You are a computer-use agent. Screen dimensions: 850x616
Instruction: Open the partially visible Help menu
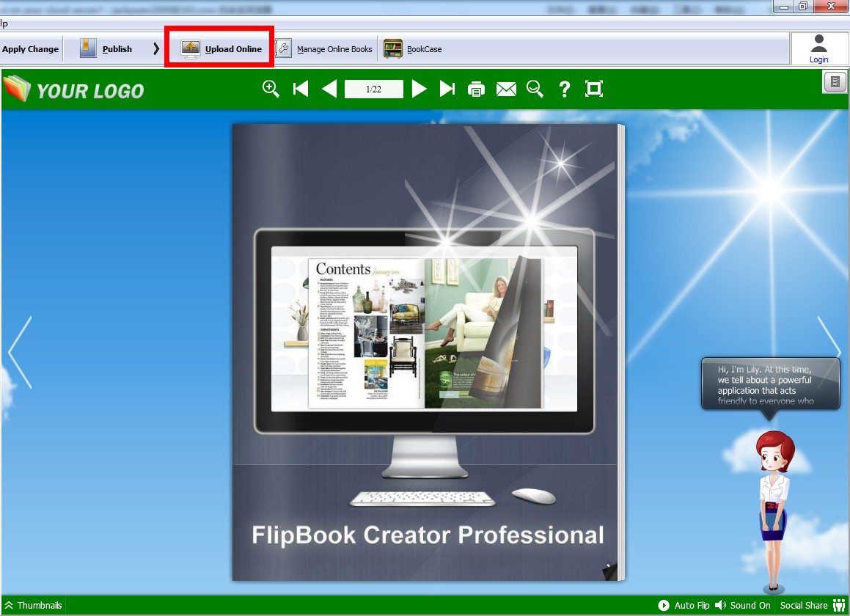pyautogui.click(x=4, y=23)
